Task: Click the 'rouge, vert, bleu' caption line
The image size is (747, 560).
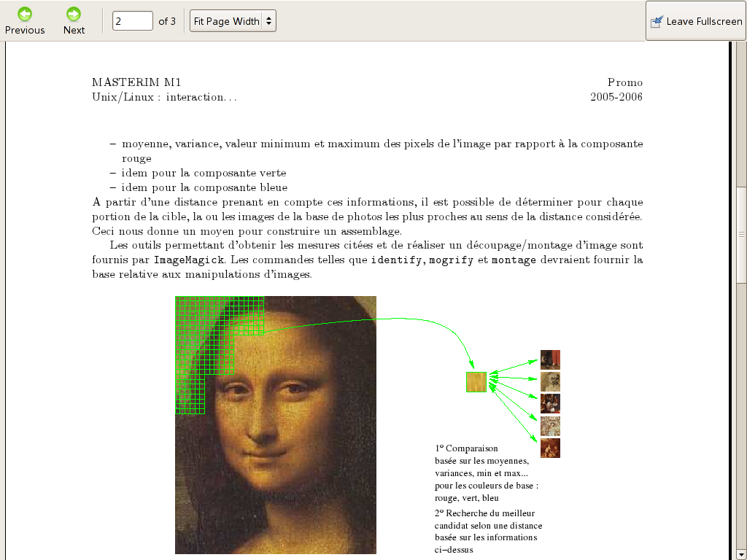Action: (467, 498)
